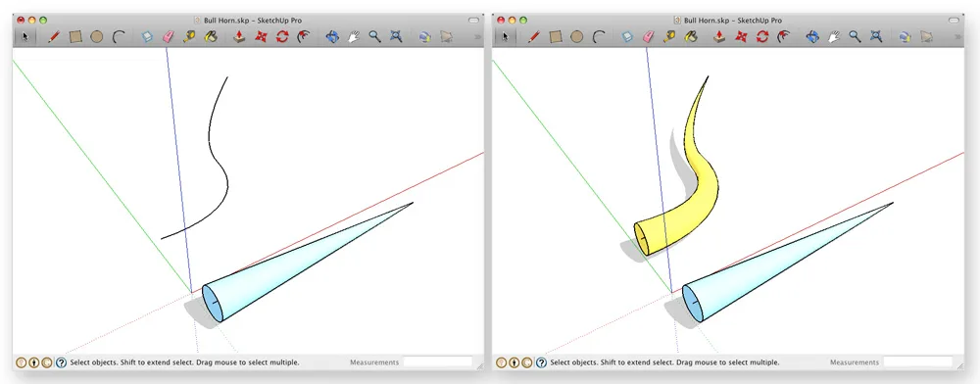
Task: Activate the Orbit tool in left window
Action: 332,37
